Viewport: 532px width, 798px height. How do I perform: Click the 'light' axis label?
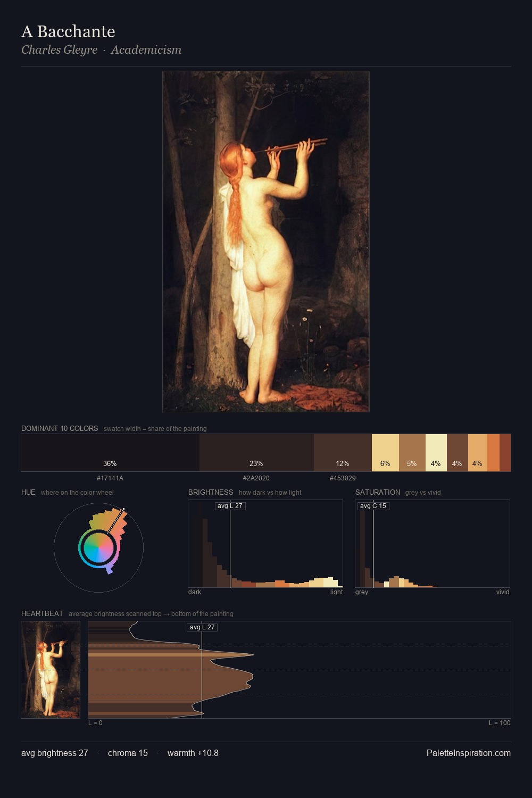(x=337, y=592)
